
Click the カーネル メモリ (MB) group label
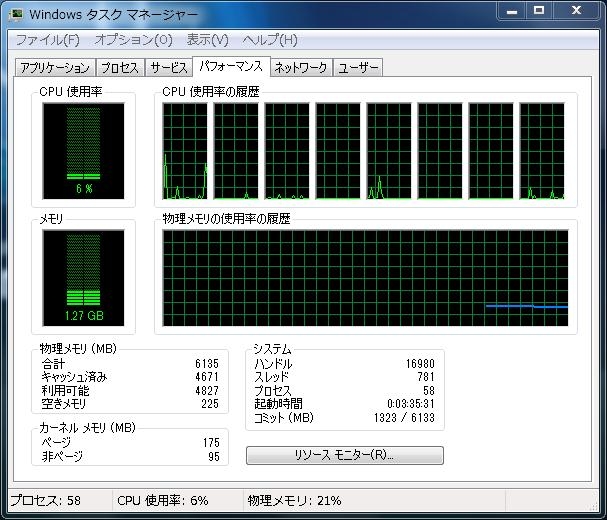(x=87, y=427)
